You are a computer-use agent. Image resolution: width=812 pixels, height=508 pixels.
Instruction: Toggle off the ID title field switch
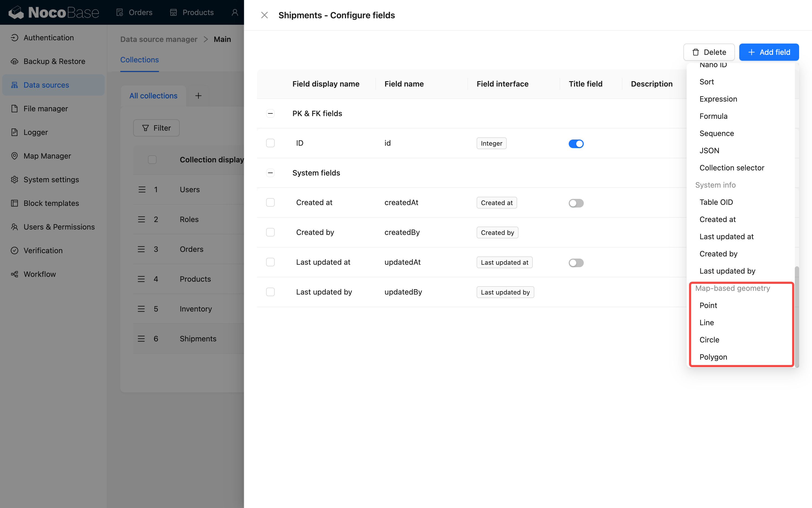(x=576, y=144)
